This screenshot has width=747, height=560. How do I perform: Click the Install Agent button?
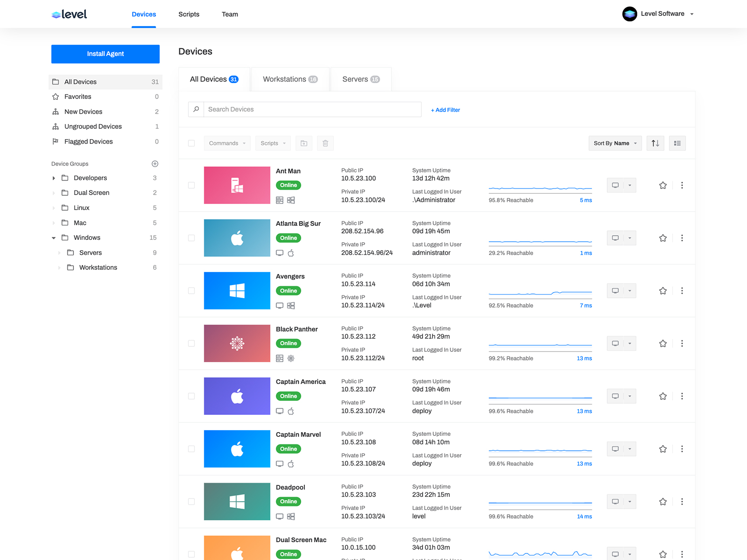pos(106,54)
